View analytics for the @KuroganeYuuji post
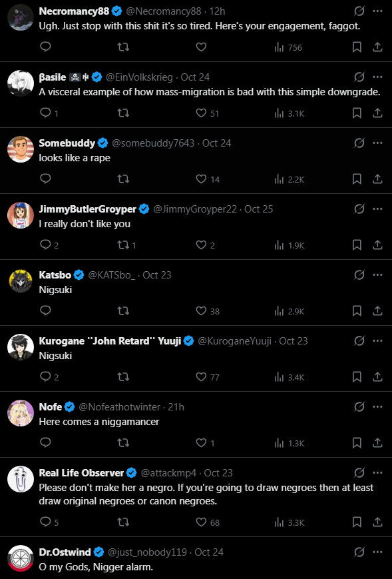Screen dimensions: 392x579 coord(290,377)
